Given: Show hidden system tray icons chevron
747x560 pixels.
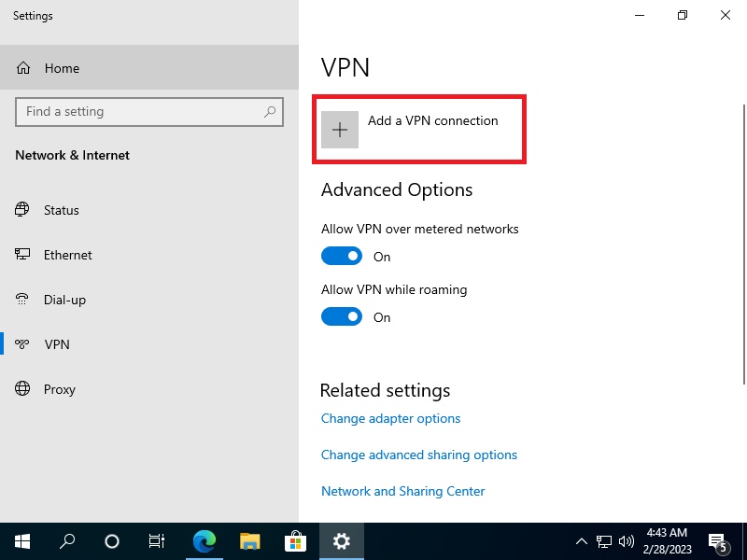Looking at the screenshot, I should (581, 541).
